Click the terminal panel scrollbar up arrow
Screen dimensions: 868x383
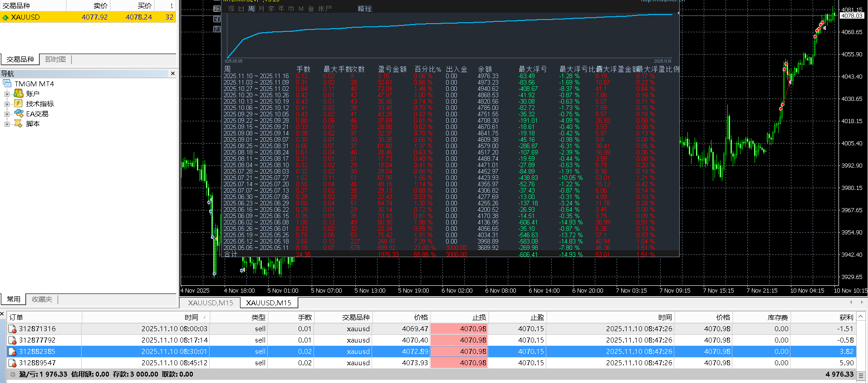point(861,316)
